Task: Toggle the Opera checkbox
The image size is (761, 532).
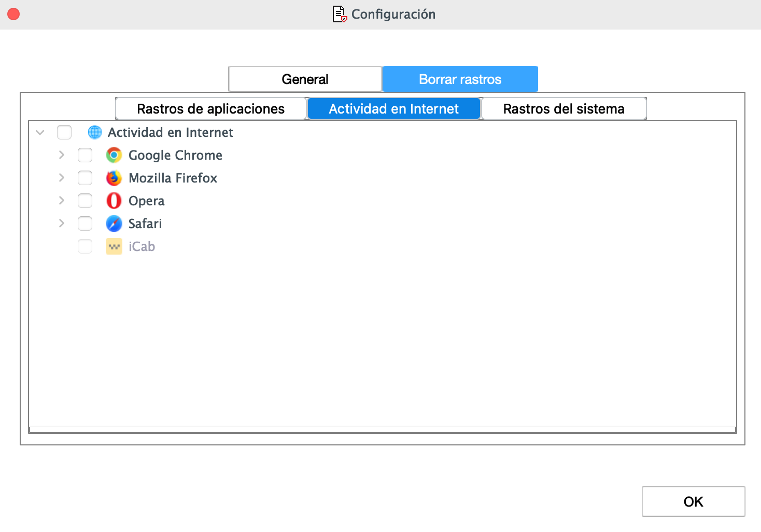Action: [x=85, y=201]
